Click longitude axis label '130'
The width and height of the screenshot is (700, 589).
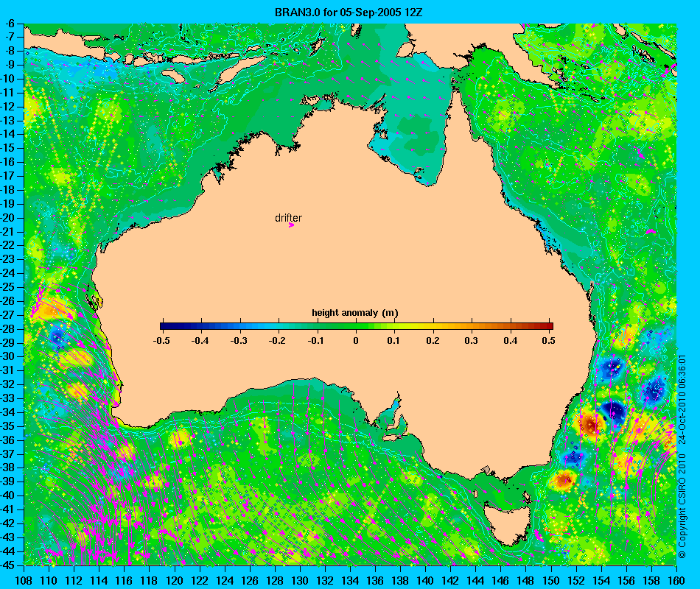(x=300, y=580)
